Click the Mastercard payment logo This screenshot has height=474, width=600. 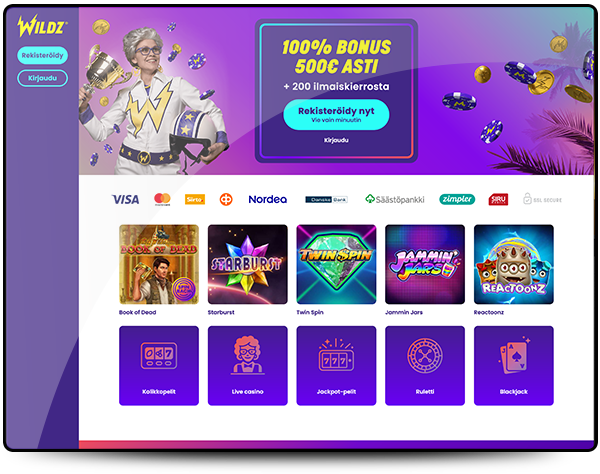[x=162, y=199]
